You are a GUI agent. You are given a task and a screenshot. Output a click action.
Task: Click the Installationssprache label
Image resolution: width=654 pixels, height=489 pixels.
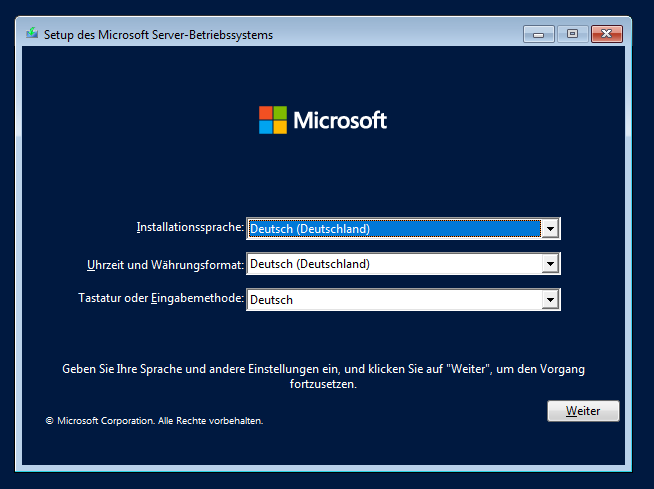pos(190,227)
